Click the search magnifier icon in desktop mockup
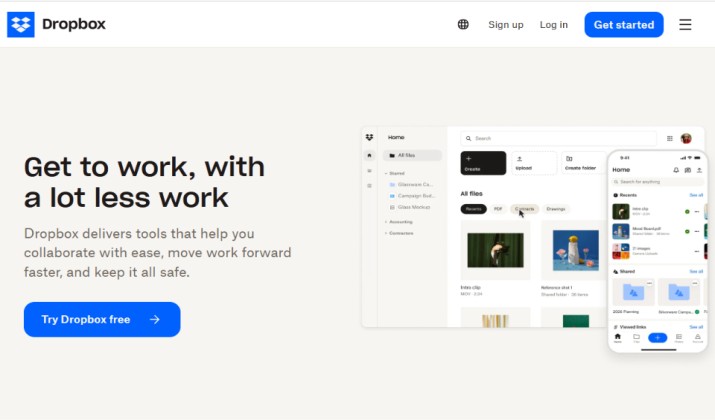This screenshot has width=715, height=420. [x=468, y=138]
